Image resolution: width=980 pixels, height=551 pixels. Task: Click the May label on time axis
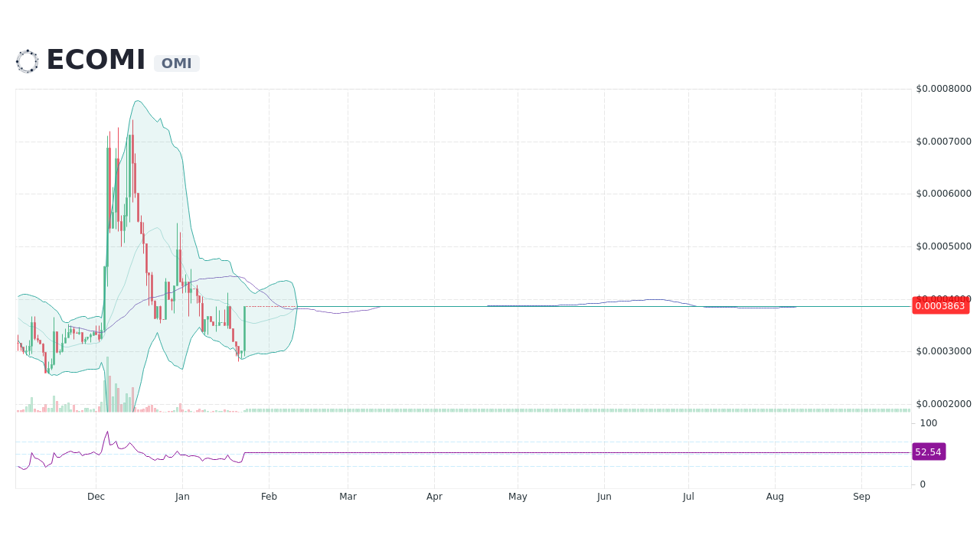point(518,497)
